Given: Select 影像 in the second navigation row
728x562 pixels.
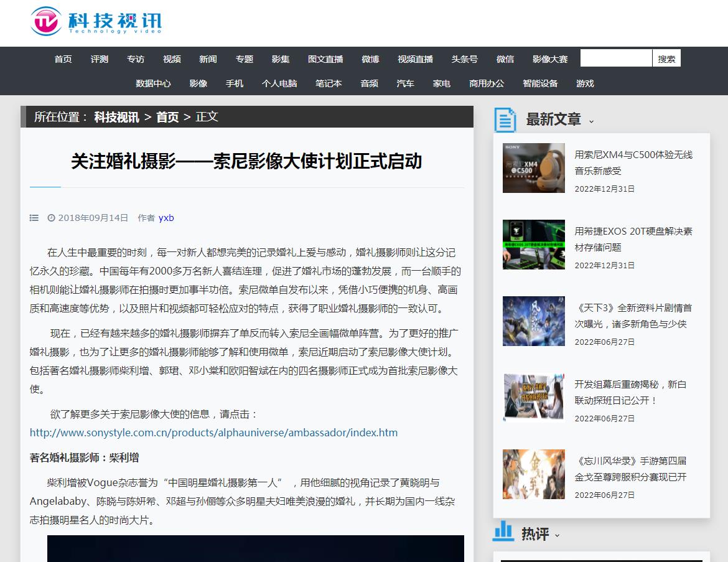Looking at the screenshot, I should coord(198,83).
